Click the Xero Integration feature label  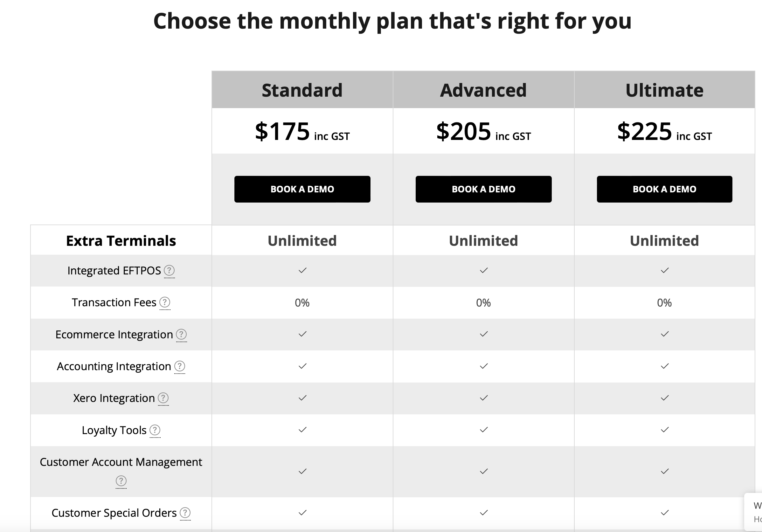click(114, 398)
